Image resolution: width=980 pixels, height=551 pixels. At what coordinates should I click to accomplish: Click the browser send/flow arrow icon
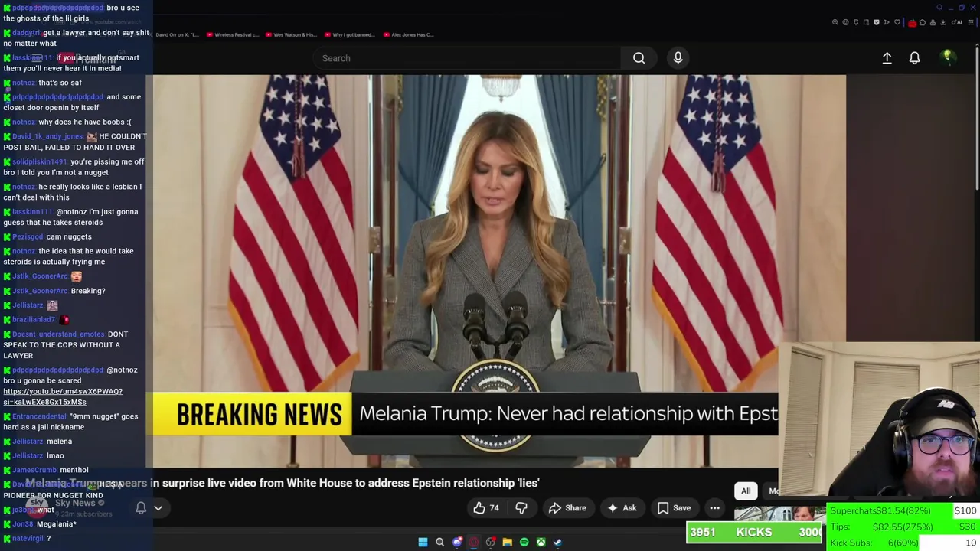pos(887,22)
